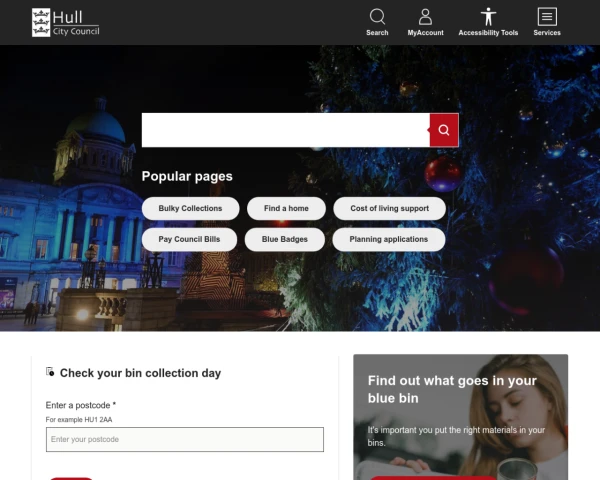Click the Hull City Council logo
The image size is (600, 480).
click(65, 23)
